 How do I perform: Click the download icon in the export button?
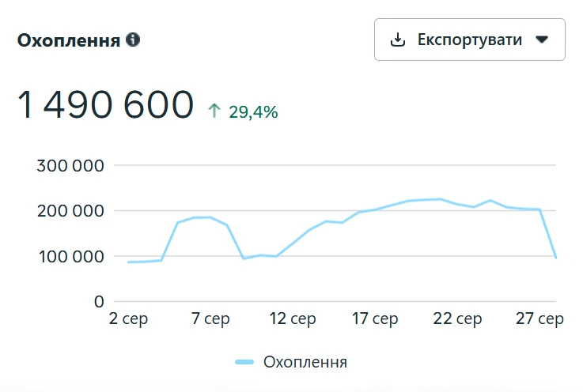[397, 40]
